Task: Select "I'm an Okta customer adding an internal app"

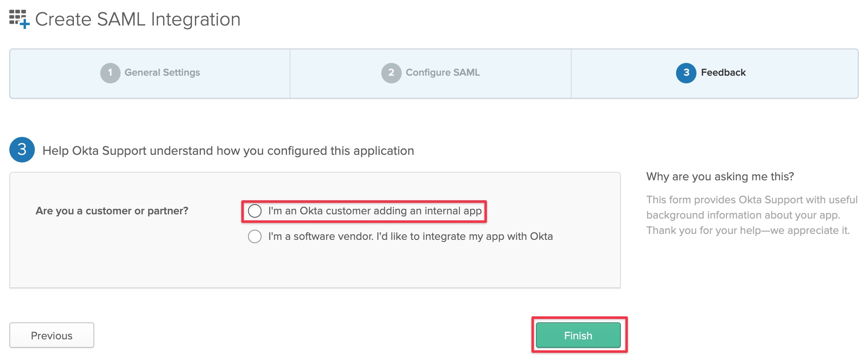Action: [x=255, y=211]
